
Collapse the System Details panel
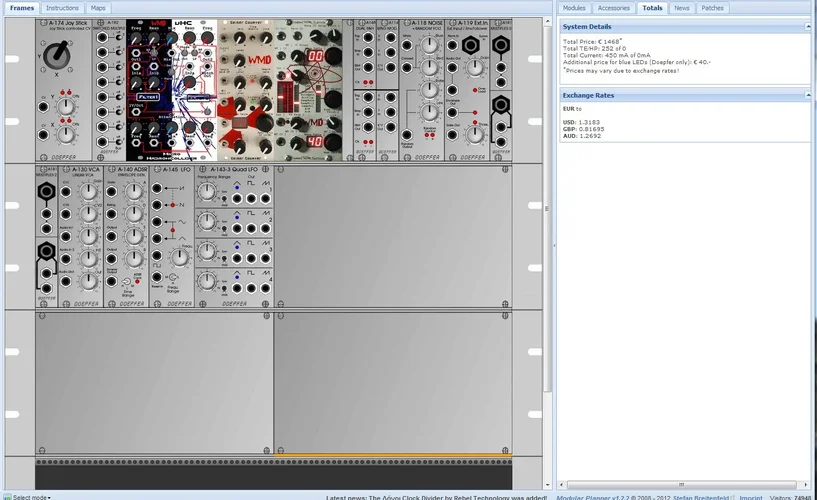point(808,27)
